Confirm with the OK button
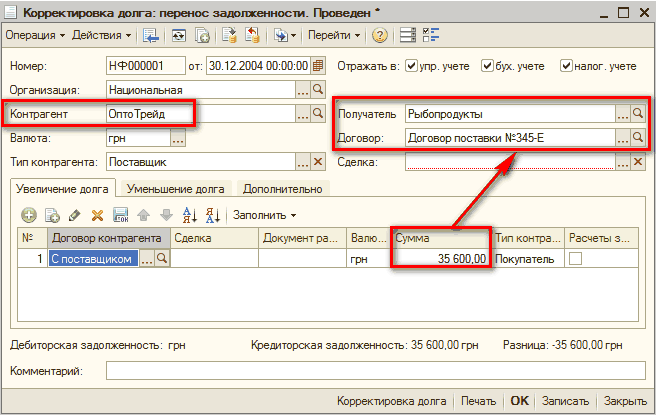The height and width of the screenshot is (415, 656). click(x=520, y=401)
